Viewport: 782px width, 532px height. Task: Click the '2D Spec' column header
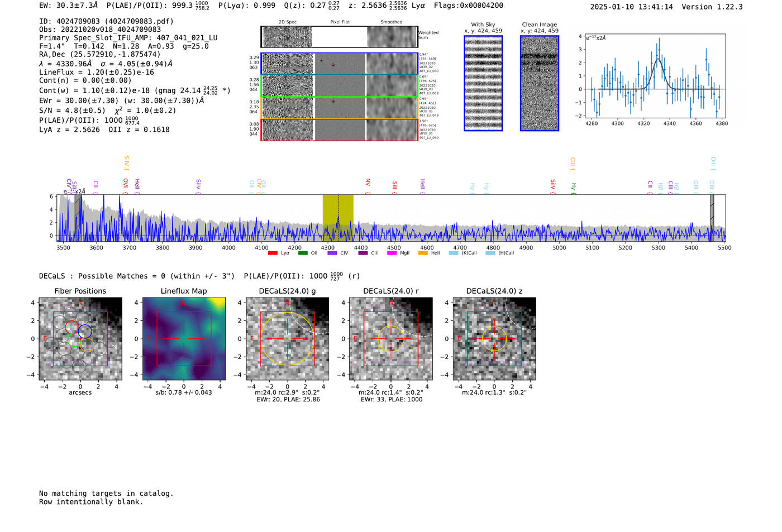pyautogui.click(x=288, y=22)
